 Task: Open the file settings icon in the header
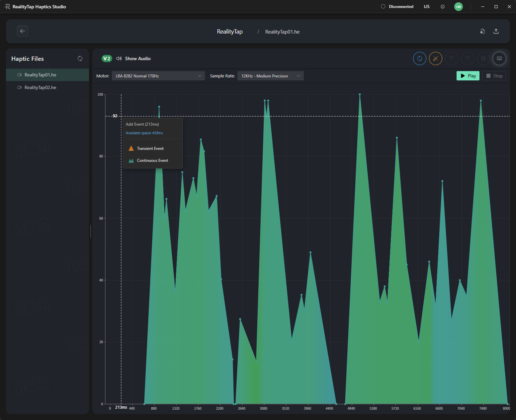coord(482,31)
